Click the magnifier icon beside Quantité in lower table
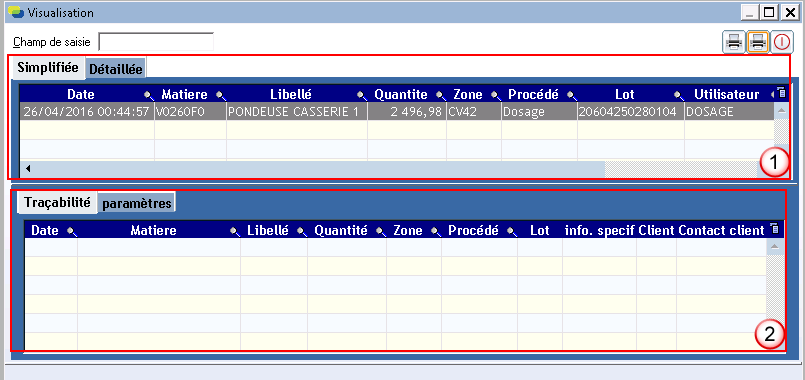This screenshot has width=805, height=380. 381,231
